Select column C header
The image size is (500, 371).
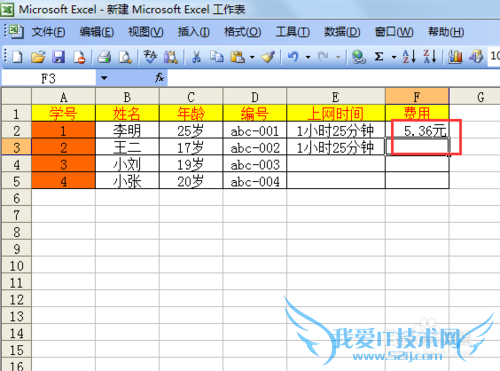click(x=191, y=97)
